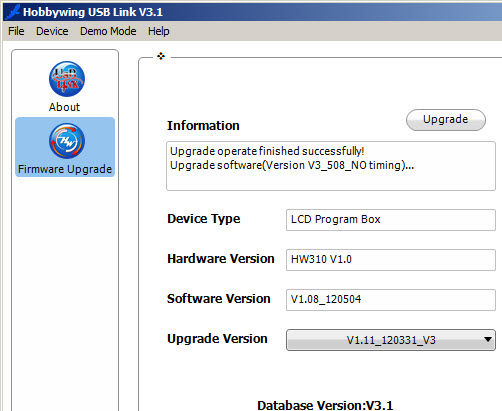Select the V1.11_120331_V3 combo box
502x411 pixels.
pos(391,340)
